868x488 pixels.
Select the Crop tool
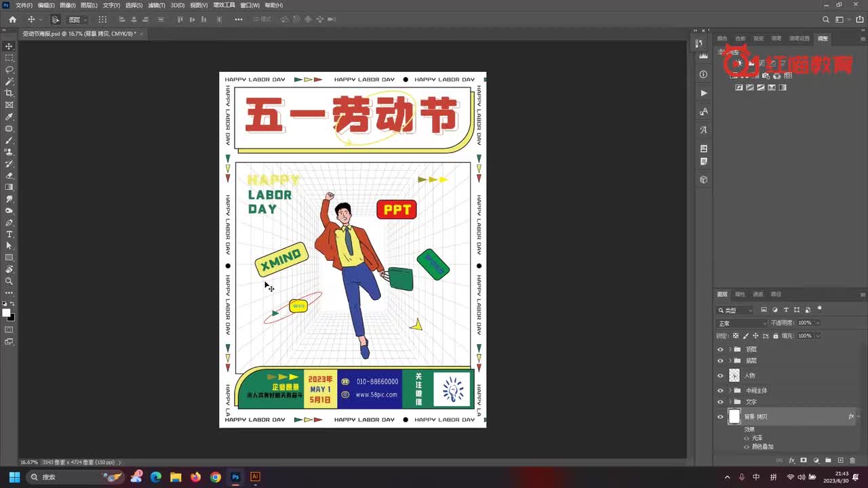[9, 93]
